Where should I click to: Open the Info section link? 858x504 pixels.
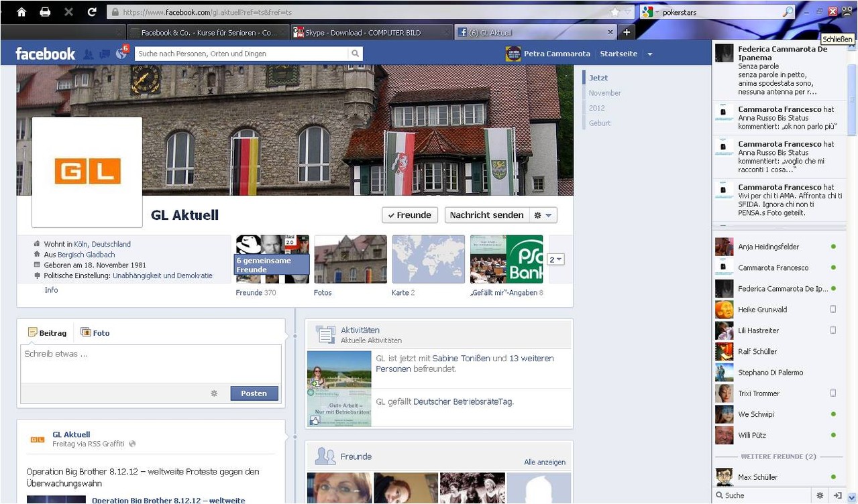coord(51,290)
